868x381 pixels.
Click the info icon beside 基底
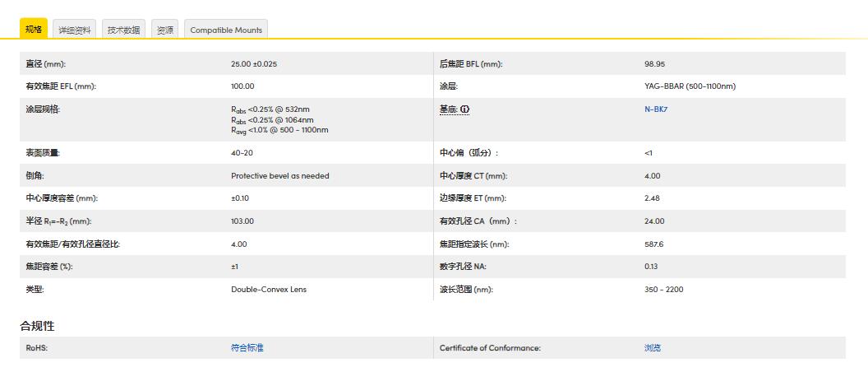point(465,109)
